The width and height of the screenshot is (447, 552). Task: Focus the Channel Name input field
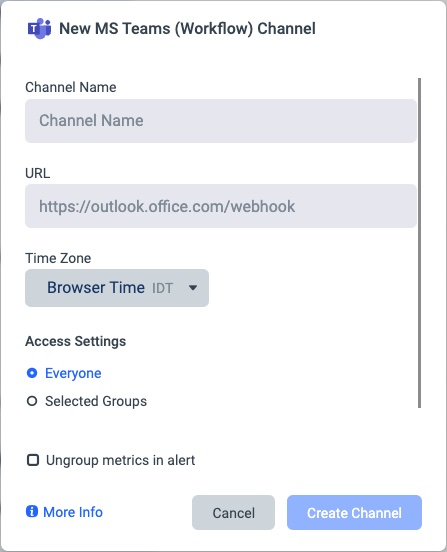pyautogui.click(x=221, y=121)
